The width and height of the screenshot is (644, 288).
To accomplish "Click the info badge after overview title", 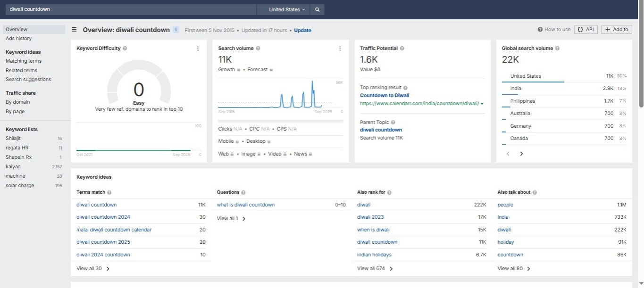I will tap(176, 30).
